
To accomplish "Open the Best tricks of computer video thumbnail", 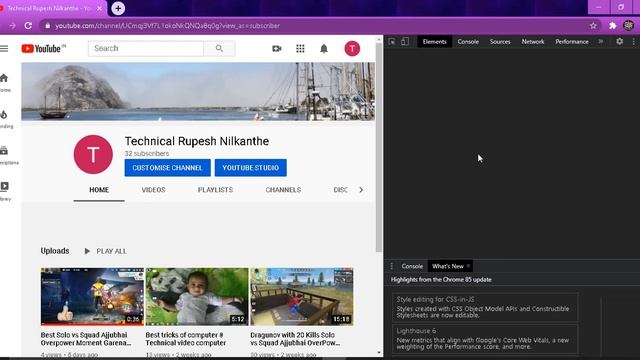I will pos(197,296).
